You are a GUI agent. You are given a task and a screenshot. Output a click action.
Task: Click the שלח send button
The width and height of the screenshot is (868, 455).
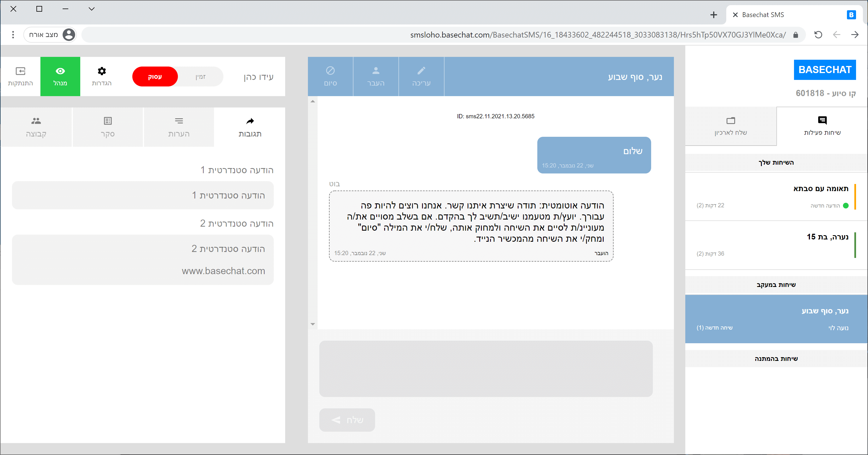pyautogui.click(x=347, y=420)
